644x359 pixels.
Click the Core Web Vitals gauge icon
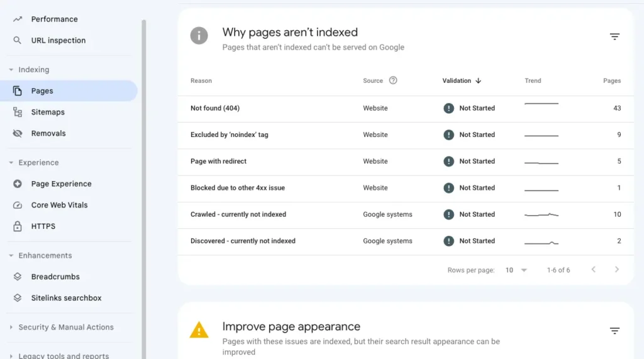tap(17, 205)
